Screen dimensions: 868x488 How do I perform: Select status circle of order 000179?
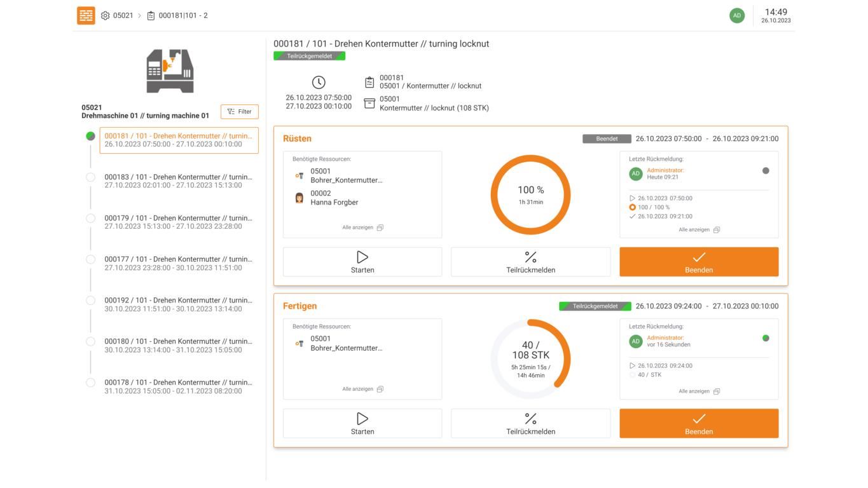click(x=90, y=218)
